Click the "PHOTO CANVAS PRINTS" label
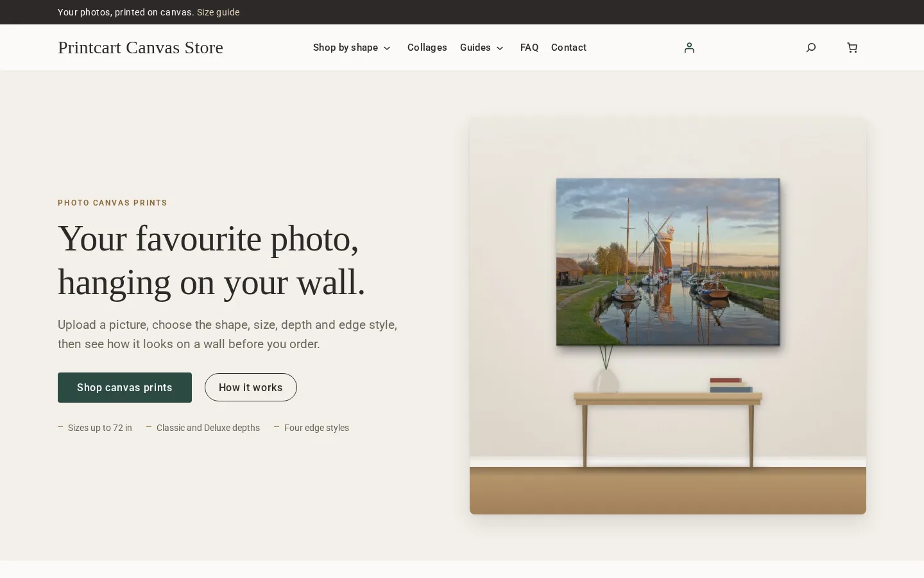This screenshot has width=924, height=578. 112,203
